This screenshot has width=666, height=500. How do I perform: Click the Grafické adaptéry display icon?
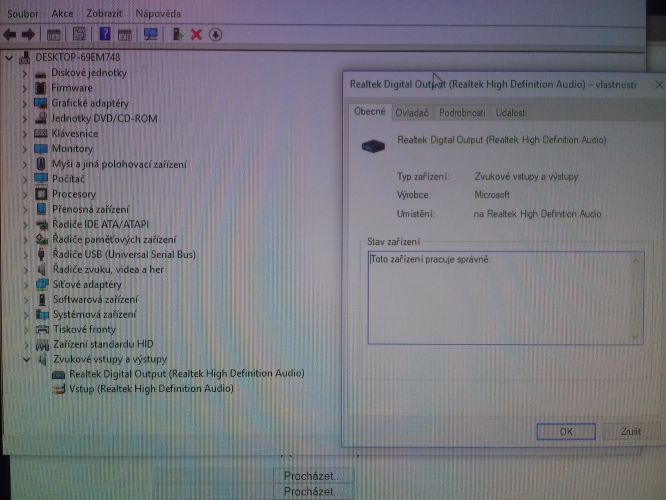click(x=41, y=103)
